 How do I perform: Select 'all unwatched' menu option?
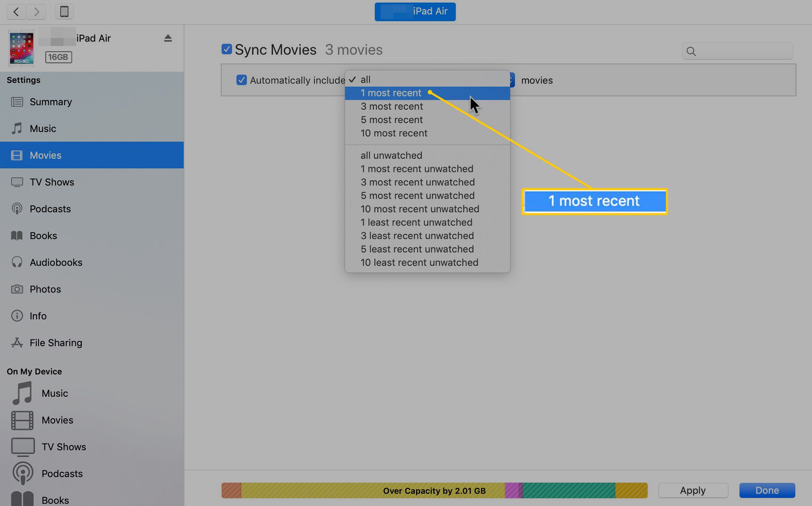coord(427,155)
